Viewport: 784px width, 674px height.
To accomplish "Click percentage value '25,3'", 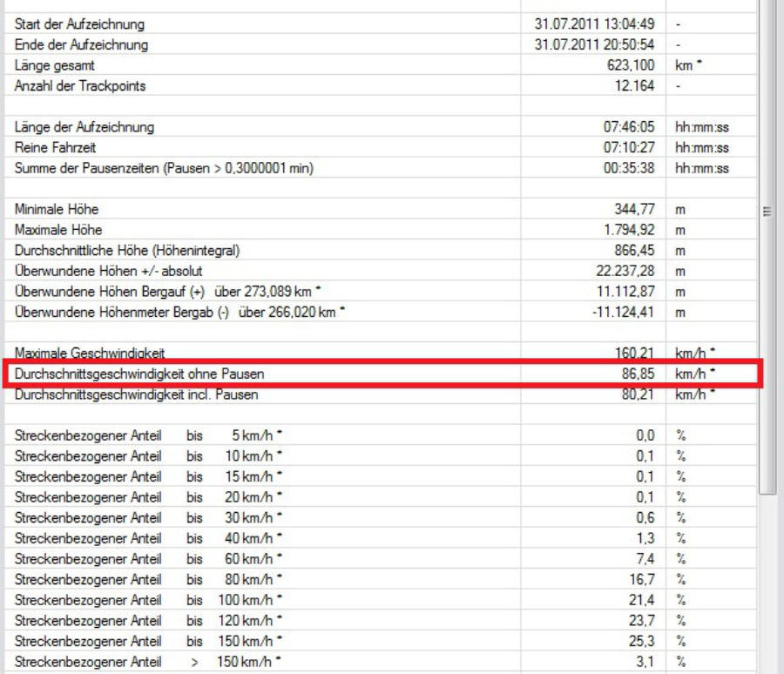I will pos(641,641).
